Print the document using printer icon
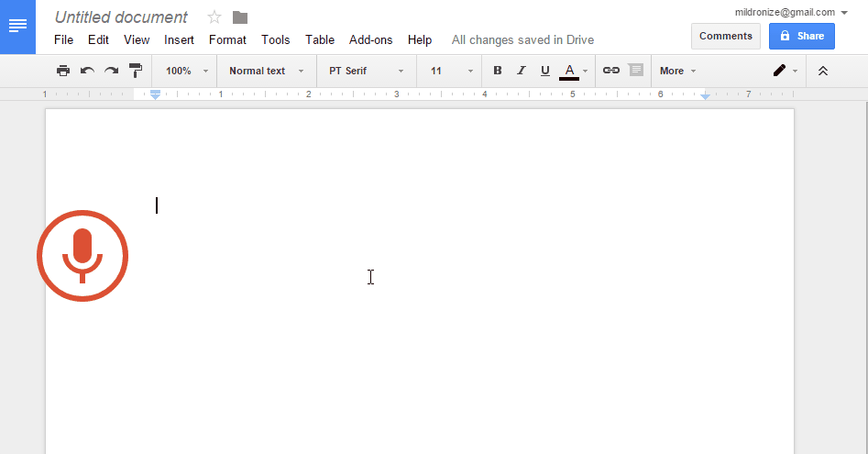Viewport: 868px width, 454px height. (63, 71)
